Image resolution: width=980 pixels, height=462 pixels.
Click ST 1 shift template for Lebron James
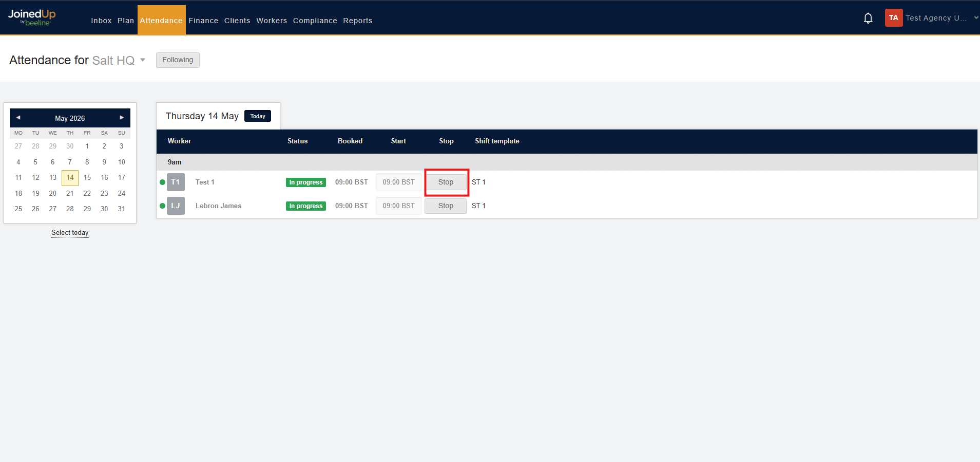pyautogui.click(x=478, y=206)
